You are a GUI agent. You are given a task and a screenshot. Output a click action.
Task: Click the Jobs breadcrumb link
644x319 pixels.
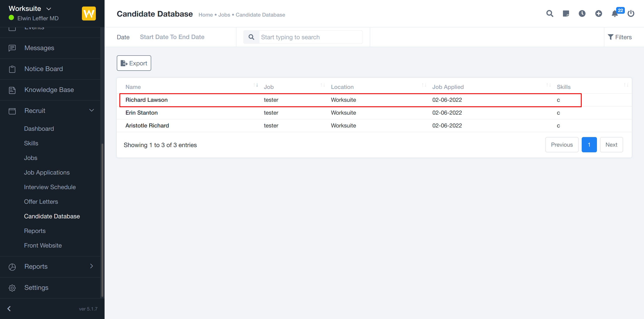pyautogui.click(x=224, y=15)
